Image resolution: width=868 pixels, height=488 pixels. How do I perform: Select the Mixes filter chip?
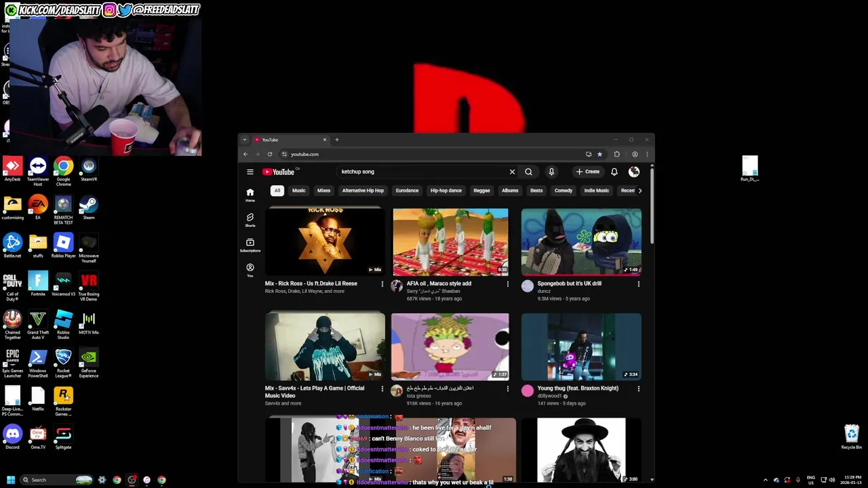click(323, 190)
